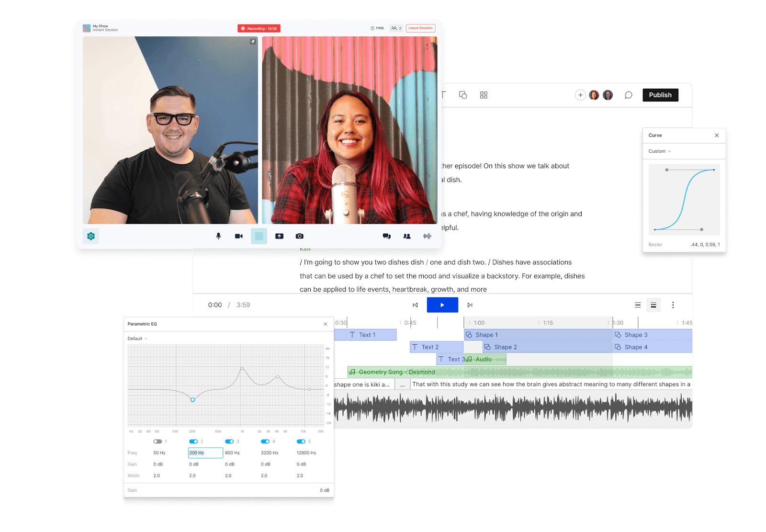This screenshot has height=532, width=766.
Task: Click the transcript segment starting "That with this study"
Action: 551,384
